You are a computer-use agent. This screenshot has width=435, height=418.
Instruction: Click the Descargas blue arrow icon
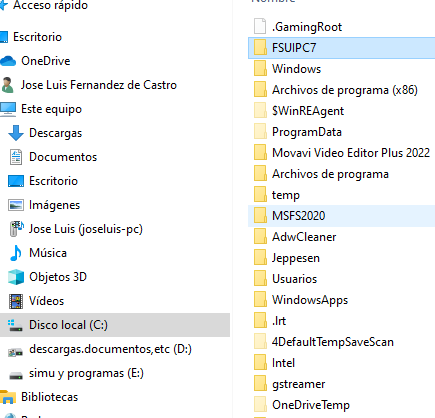click(x=16, y=133)
